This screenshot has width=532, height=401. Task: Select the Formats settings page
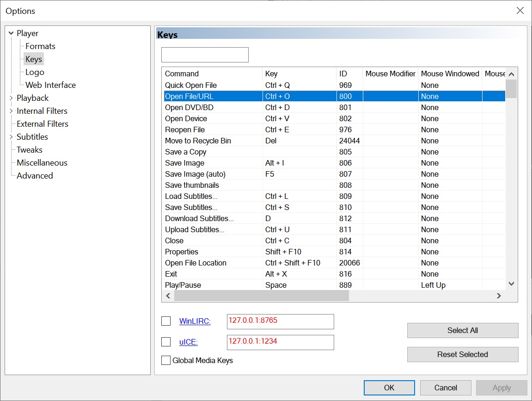pos(40,46)
